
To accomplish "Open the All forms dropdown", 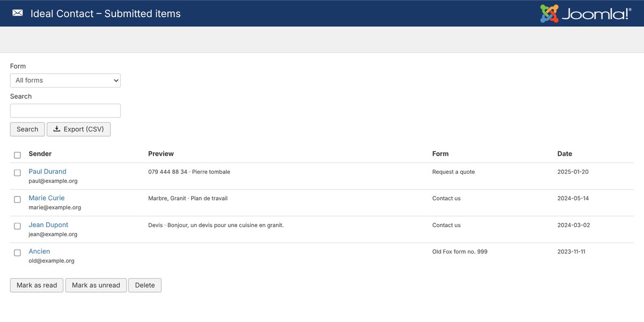I will 65,80.
